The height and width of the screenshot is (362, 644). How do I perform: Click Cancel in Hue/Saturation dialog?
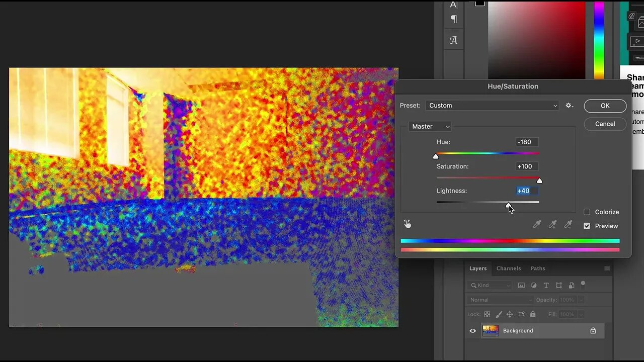tap(605, 124)
